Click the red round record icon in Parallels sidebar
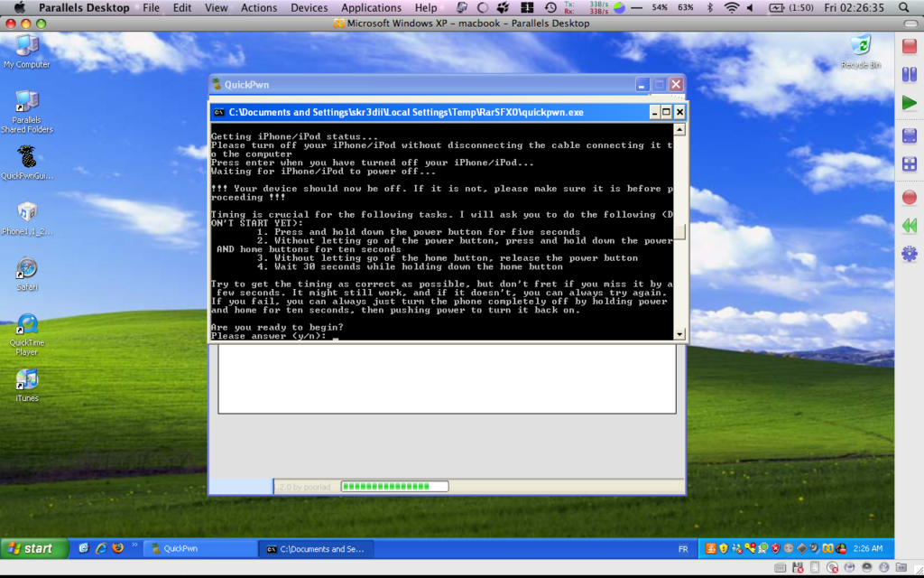 coord(910,197)
